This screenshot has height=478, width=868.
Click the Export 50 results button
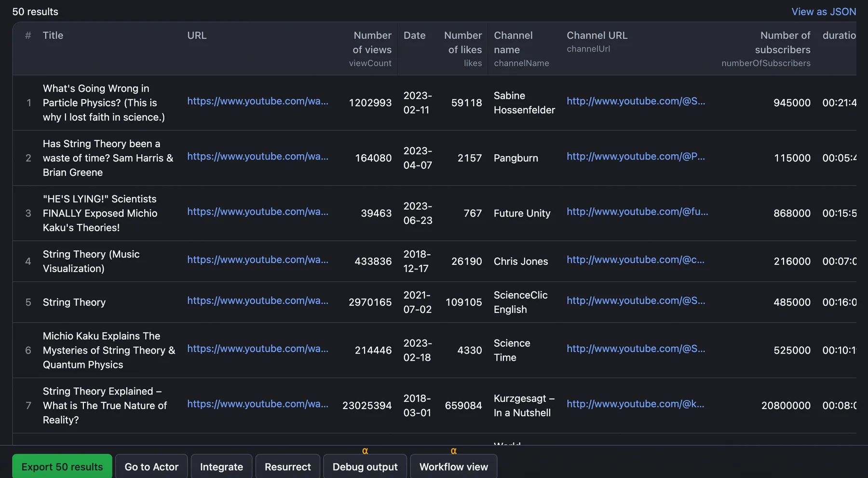(x=62, y=466)
